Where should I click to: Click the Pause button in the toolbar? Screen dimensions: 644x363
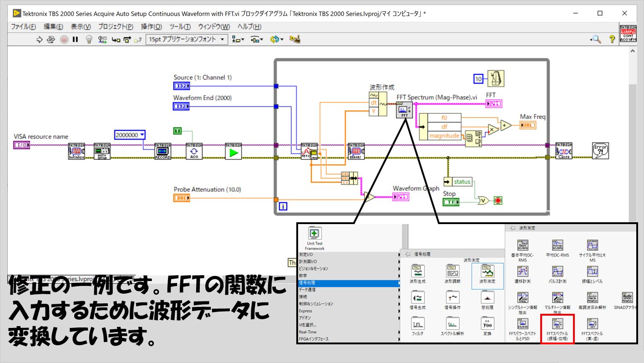tap(75, 40)
